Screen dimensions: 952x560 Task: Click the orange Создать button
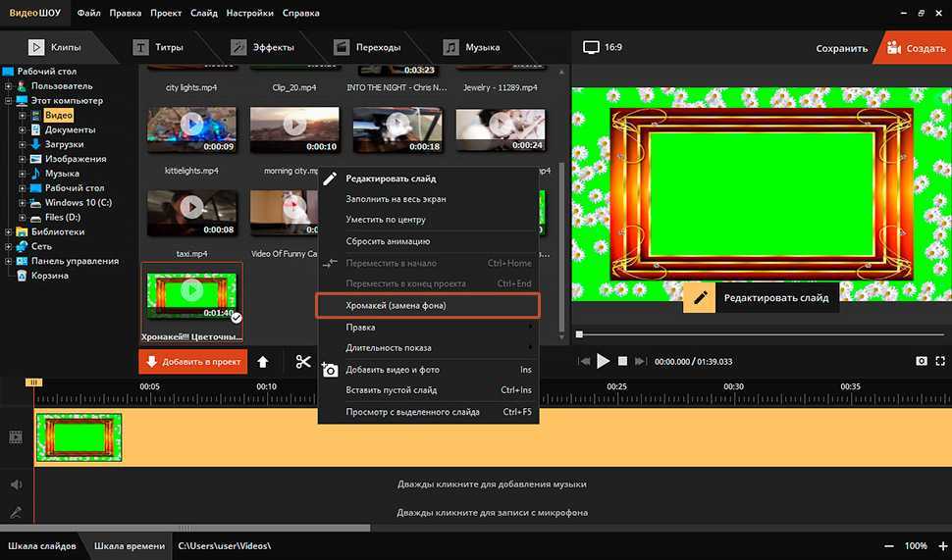915,47
